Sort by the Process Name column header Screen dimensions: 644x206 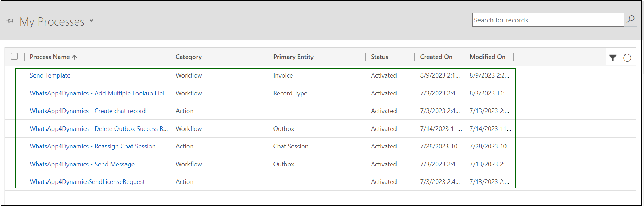coord(50,57)
